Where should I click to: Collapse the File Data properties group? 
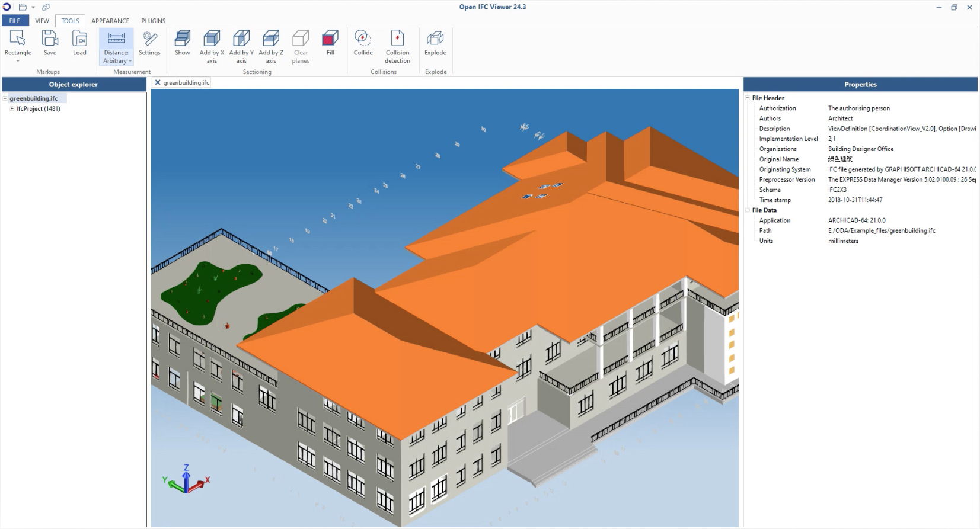[x=748, y=210]
